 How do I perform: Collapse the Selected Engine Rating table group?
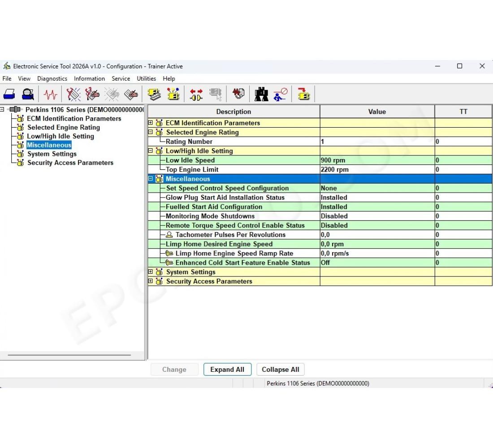[x=151, y=132]
